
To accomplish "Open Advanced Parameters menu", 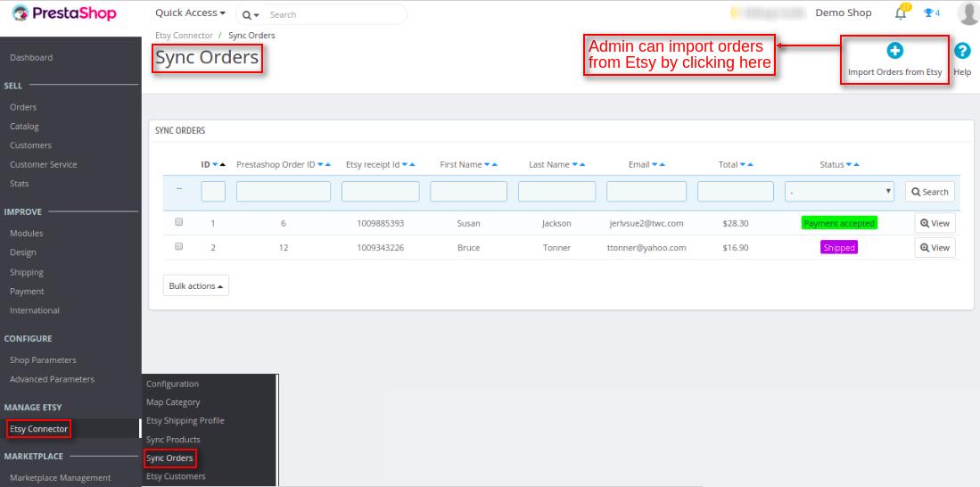I will tap(52, 379).
